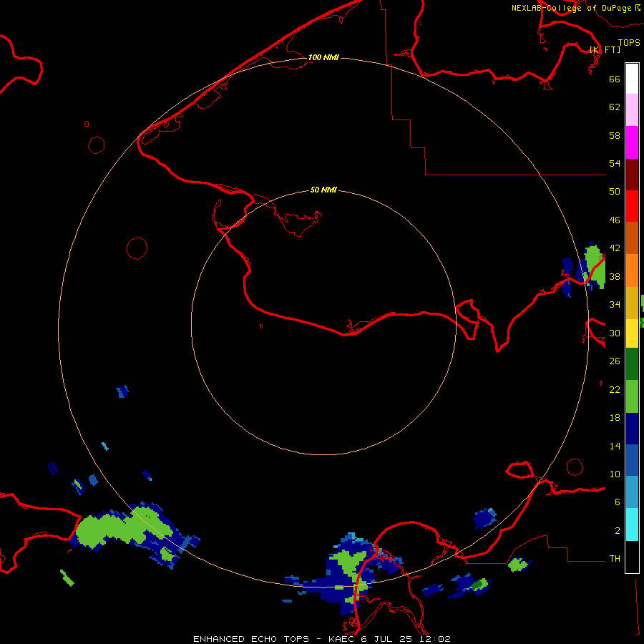This screenshot has width=644, height=644.
Task: Click the navy blue legend swatch
Action: point(632,429)
